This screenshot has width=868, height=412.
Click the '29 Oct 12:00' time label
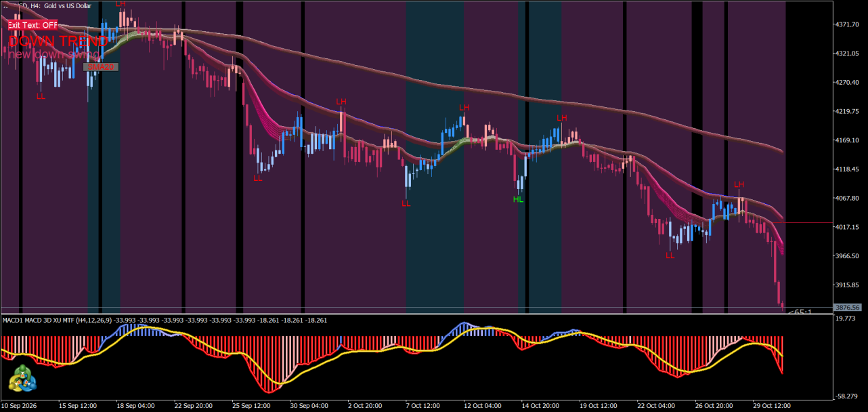pyautogui.click(x=772, y=406)
